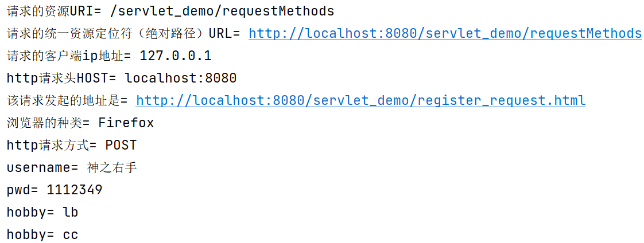
Task: Click the http请求头HOST= label
Action: 61,78
